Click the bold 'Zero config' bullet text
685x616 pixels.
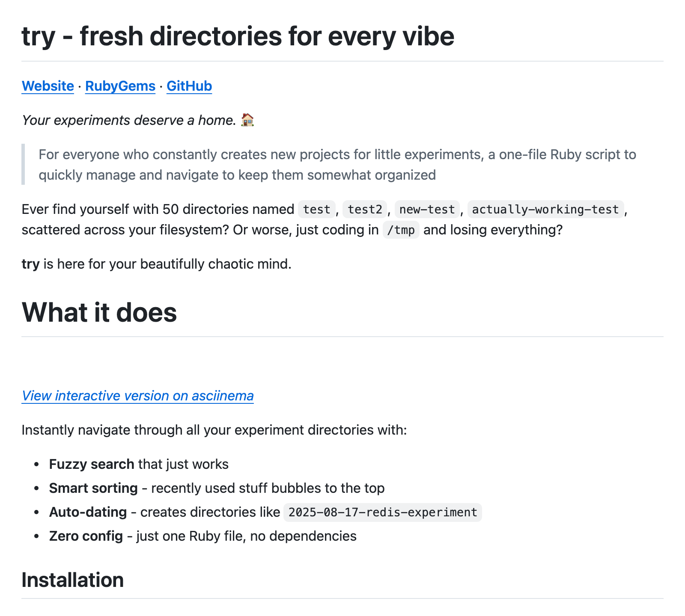click(86, 536)
